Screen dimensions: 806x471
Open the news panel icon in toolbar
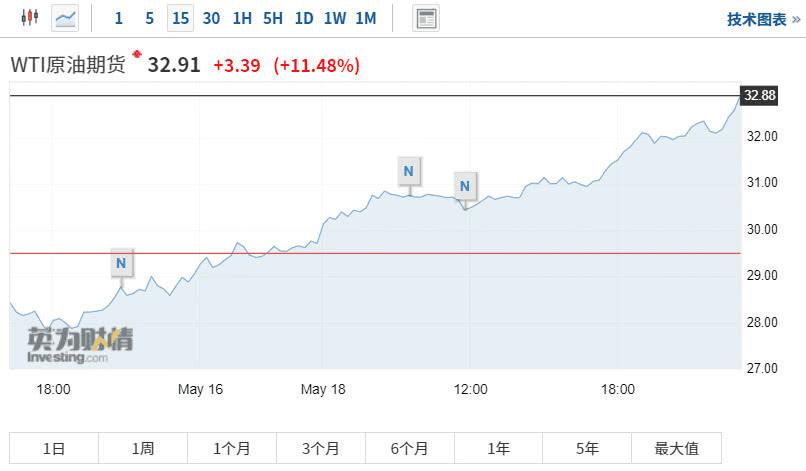(426, 18)
